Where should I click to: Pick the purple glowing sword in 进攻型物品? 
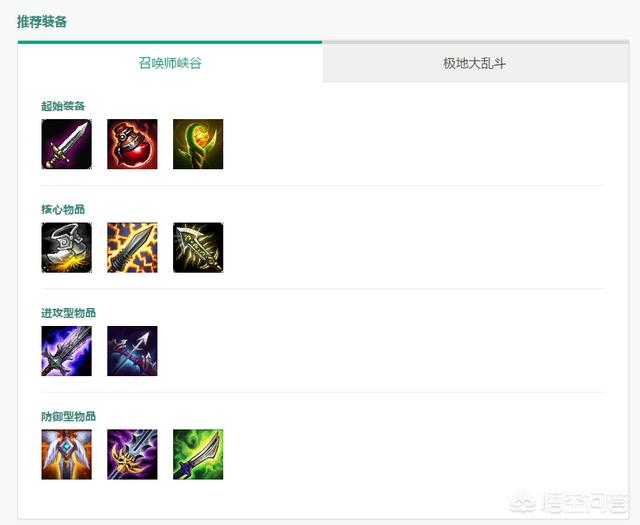67,351
